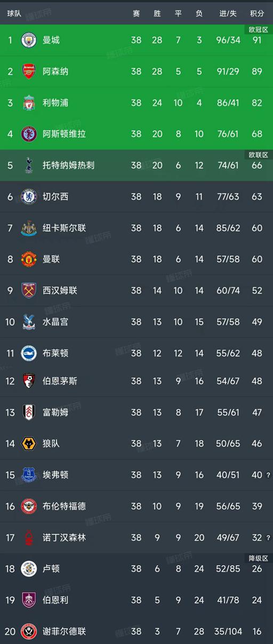Select the 进/失 goals column header
The image size is (273, 644).
[x=228, y=14]
